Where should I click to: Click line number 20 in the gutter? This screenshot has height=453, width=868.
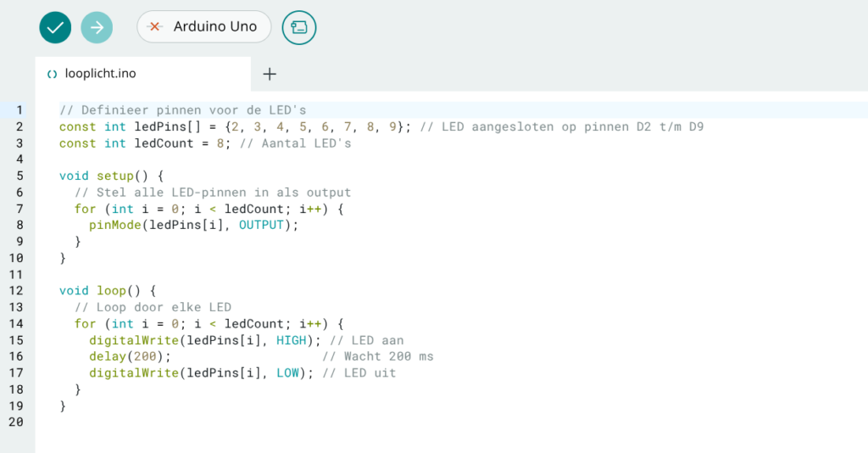click(x=18, y=422)
